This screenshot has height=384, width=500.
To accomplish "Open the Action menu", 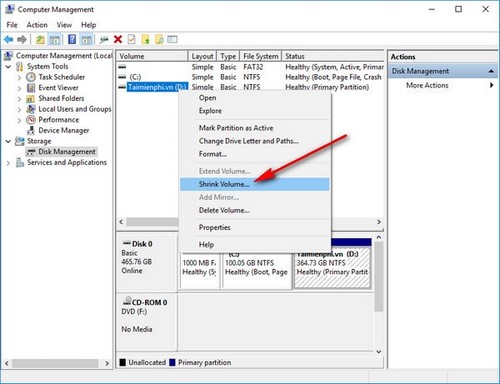I will (x=37, y=25).
